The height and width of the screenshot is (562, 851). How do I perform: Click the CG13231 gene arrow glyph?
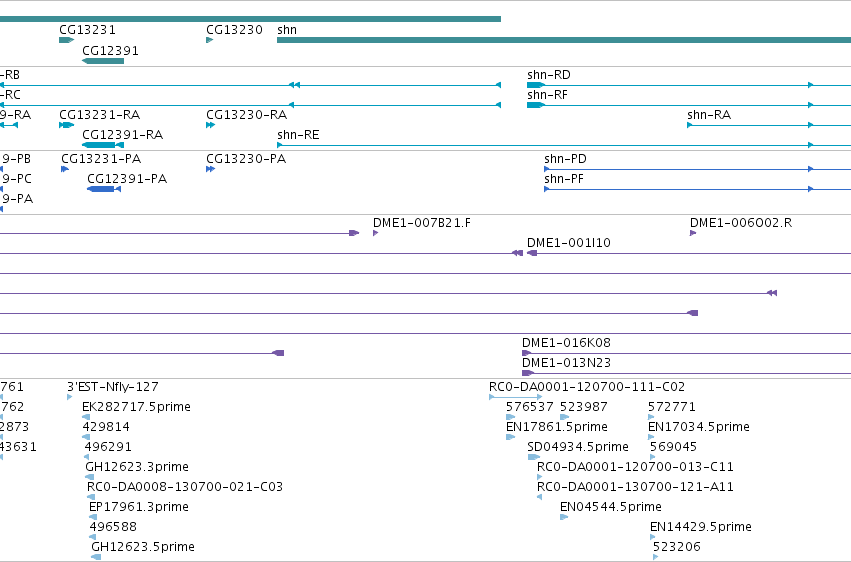[x=66, y=40]
